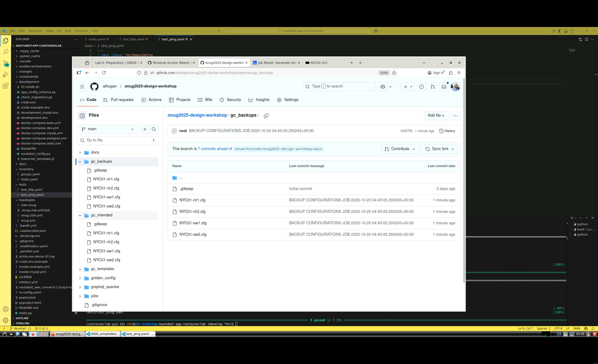Click the GitHub notifications inbox icon
598x364 pixels.
[444, 87]
